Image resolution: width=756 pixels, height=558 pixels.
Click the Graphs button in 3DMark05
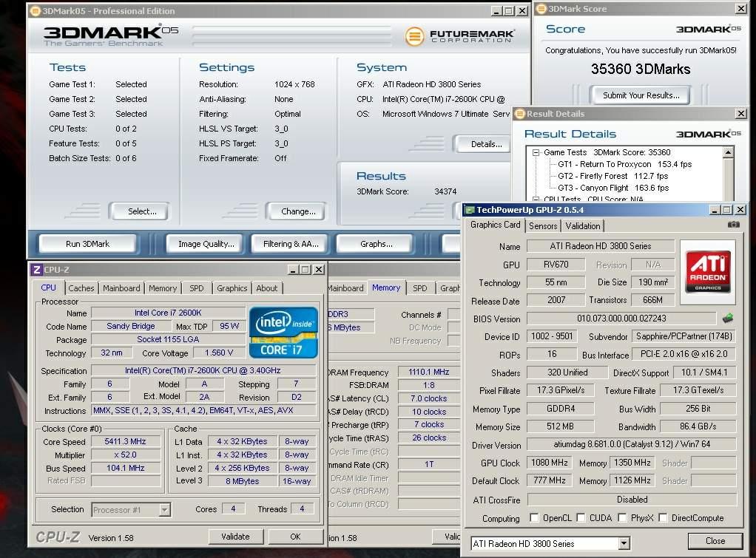376,244
